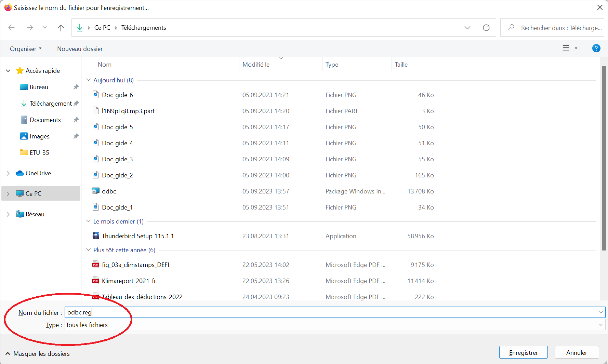
Task: Click the back navigation arrow
Action: click(12, 28)
